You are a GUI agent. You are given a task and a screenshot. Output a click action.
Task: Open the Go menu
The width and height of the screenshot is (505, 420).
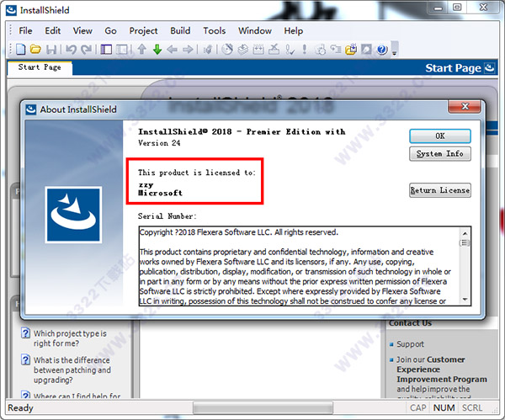coord(110,30)
